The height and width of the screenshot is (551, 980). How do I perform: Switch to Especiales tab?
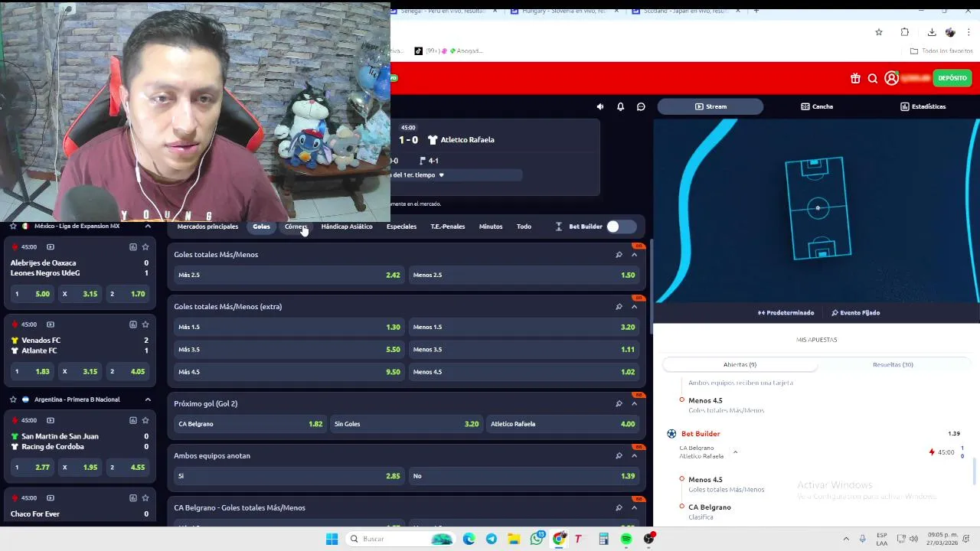click(x=401, y=227)
